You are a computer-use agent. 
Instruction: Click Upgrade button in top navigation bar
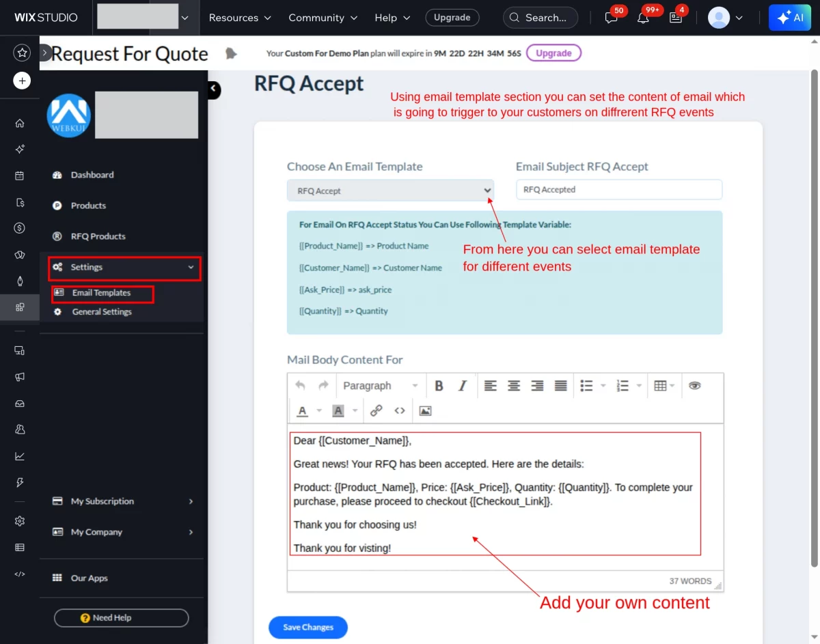pos(452,18)
